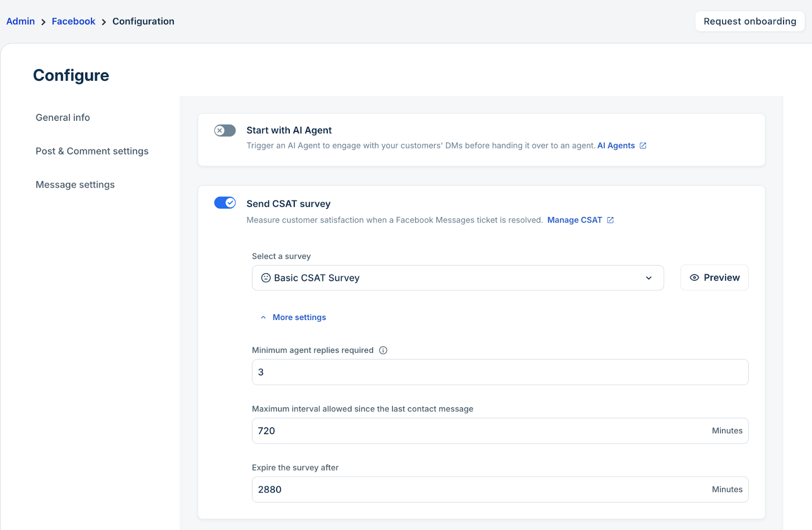812x530 pixels.
Task: Navigate to Facebook in the breadcrumb
Action: (x=74, y=21)
